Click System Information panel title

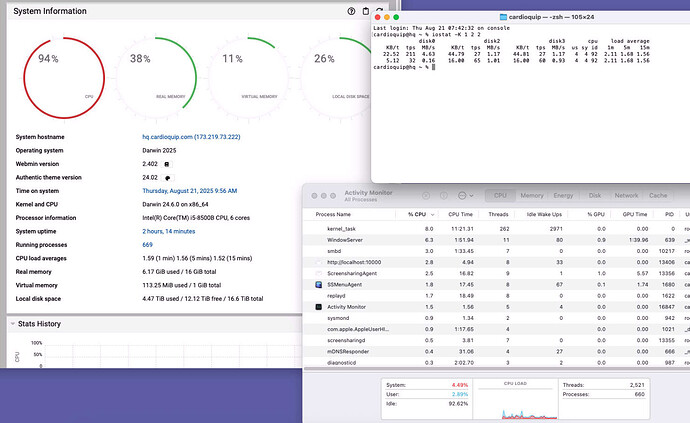click(x=50, y=11)
